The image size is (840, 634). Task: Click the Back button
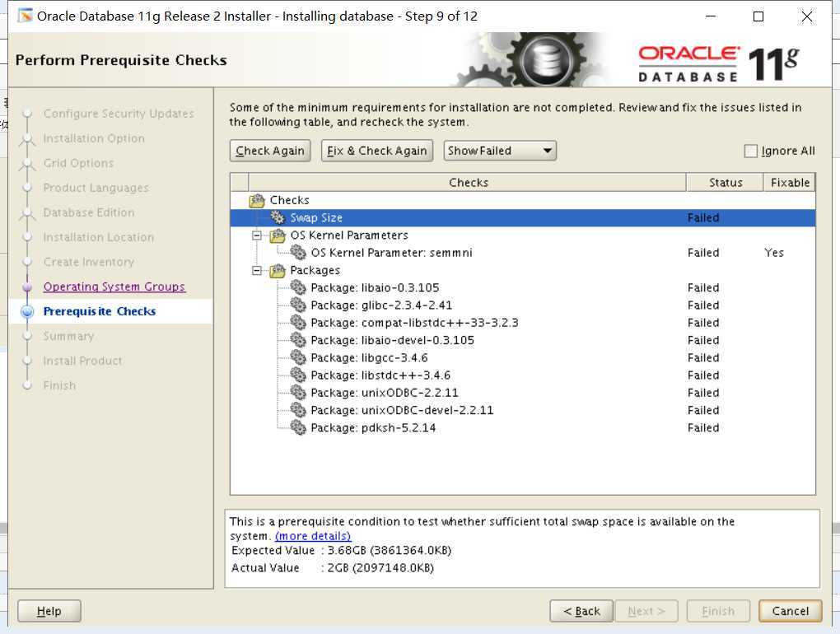coord(581,611)
